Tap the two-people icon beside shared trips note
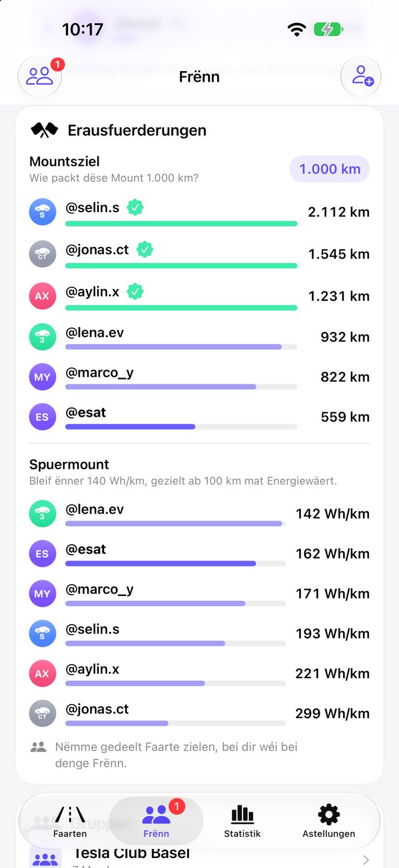 click(39, 746)
